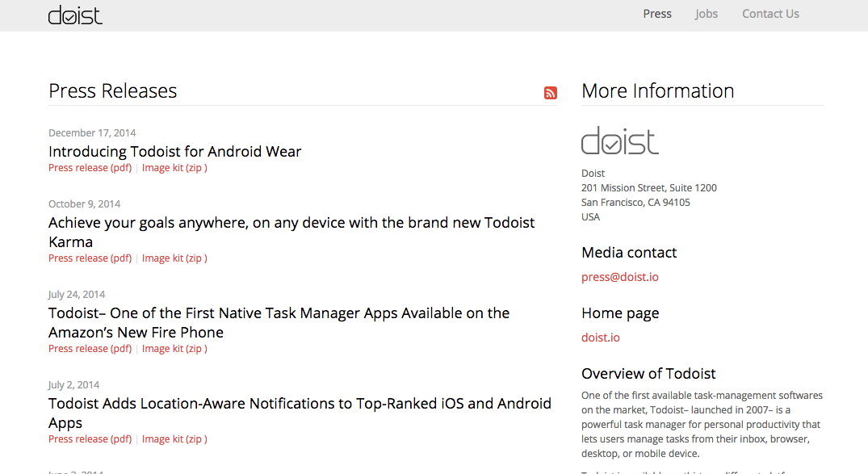Open Introducing Todoist for Android Wear headline
The width and height of the screenshot is (868, 474).
point(175,151)
